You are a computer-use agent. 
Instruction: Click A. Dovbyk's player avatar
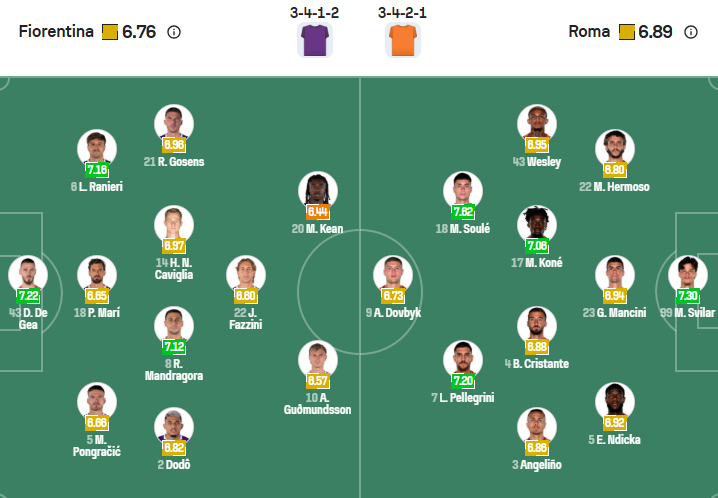pyautogui.click(x=393, y=275)
